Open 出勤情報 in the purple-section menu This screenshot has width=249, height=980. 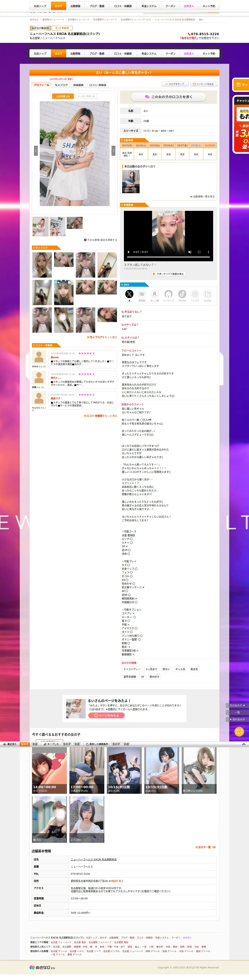[x=75, y=54]
